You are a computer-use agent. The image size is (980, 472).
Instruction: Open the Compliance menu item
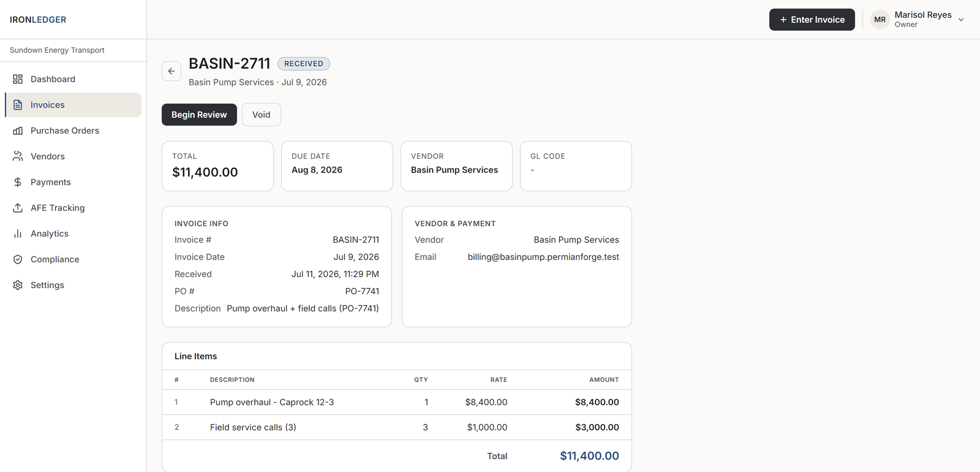point(73,259)
